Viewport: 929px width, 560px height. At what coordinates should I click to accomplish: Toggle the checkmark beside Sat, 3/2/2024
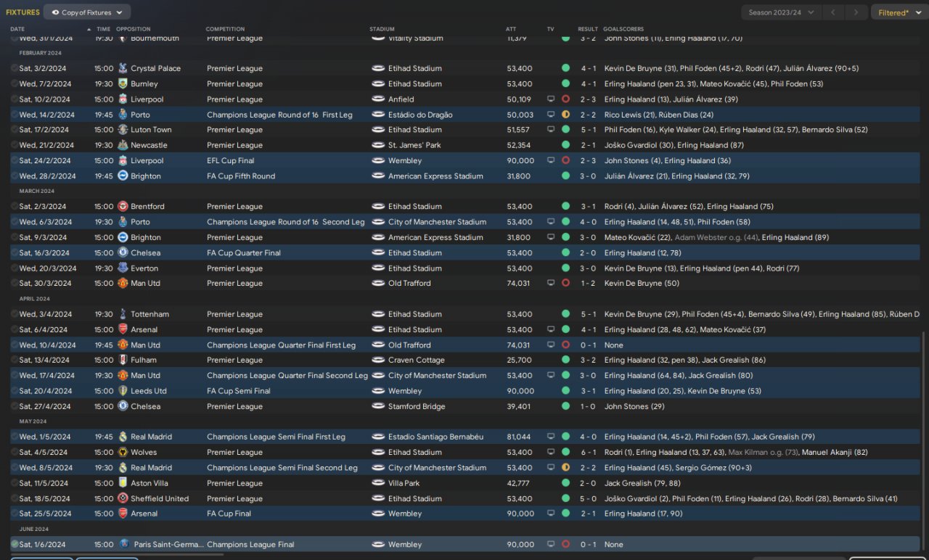click(15, 68)
